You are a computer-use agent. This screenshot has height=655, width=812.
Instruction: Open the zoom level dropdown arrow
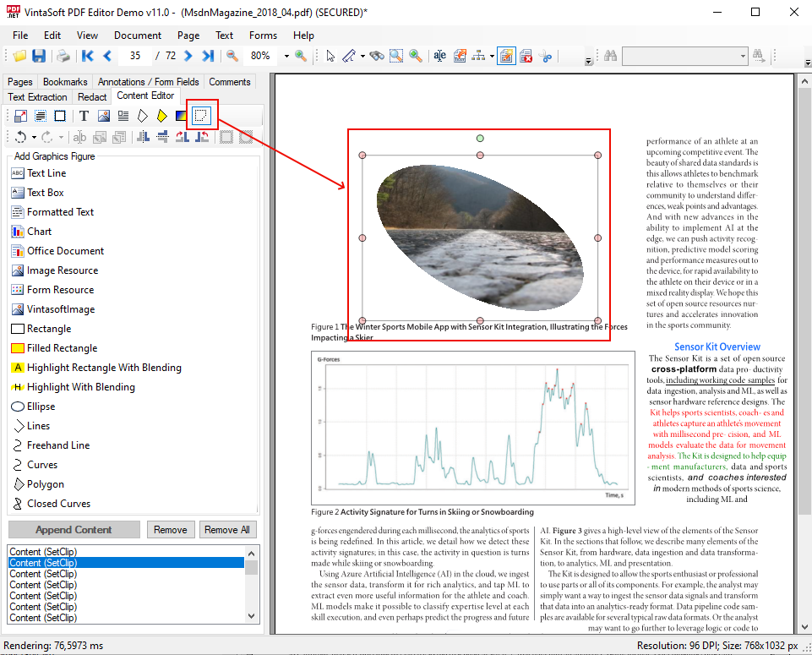[x=286, y=56]
